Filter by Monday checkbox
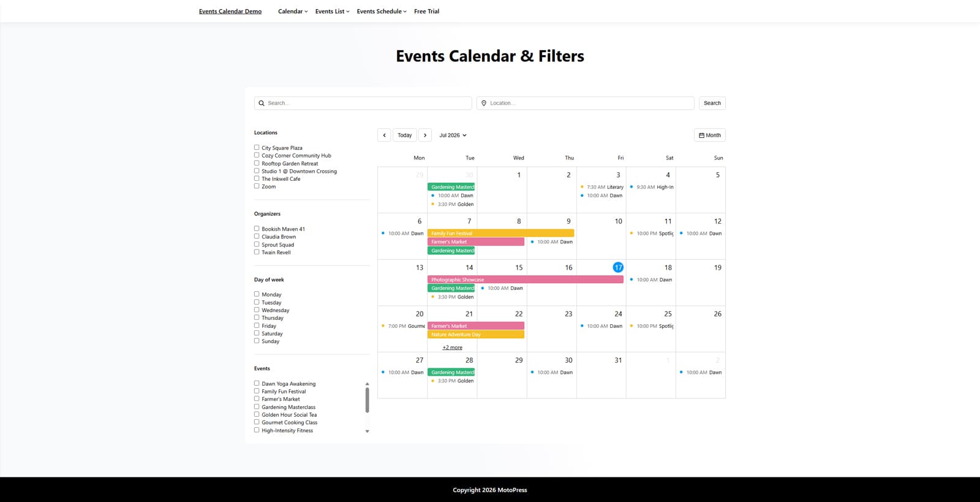This screenshot has height=502, width=980. point(257,294)
